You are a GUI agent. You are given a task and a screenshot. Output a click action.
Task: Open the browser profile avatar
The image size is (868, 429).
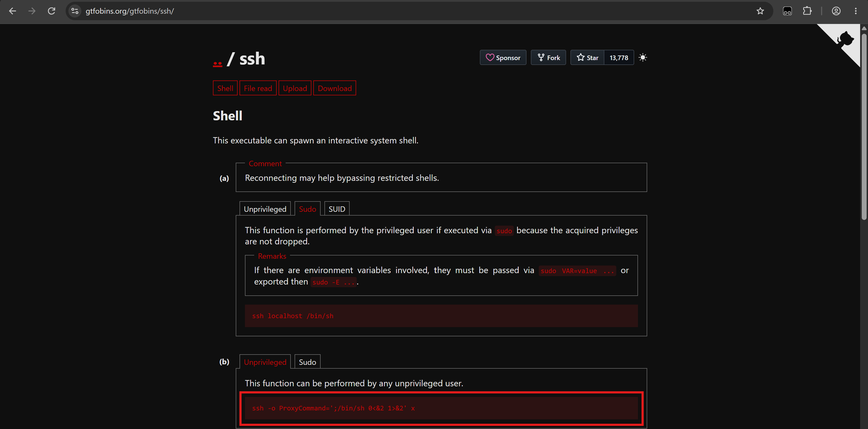pos(836,11)
